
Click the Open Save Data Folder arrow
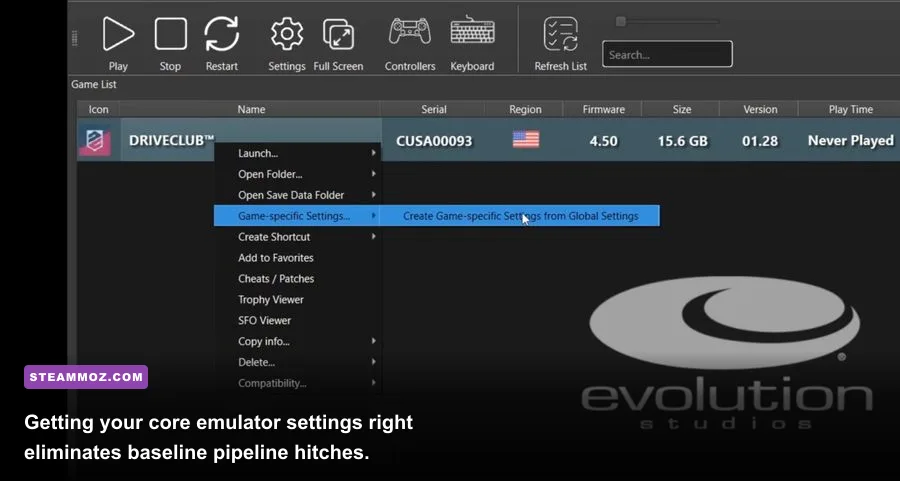point(374,195)
